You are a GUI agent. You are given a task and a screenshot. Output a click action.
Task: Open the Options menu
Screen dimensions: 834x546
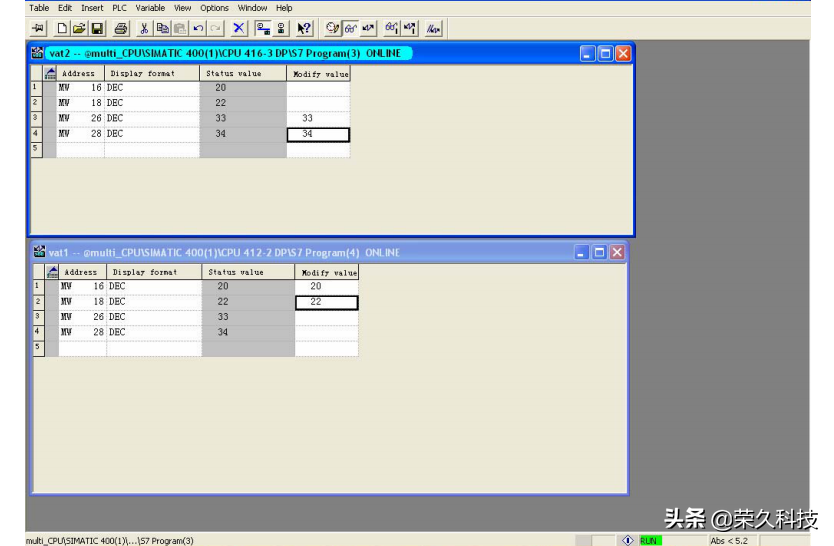point(214,8)
